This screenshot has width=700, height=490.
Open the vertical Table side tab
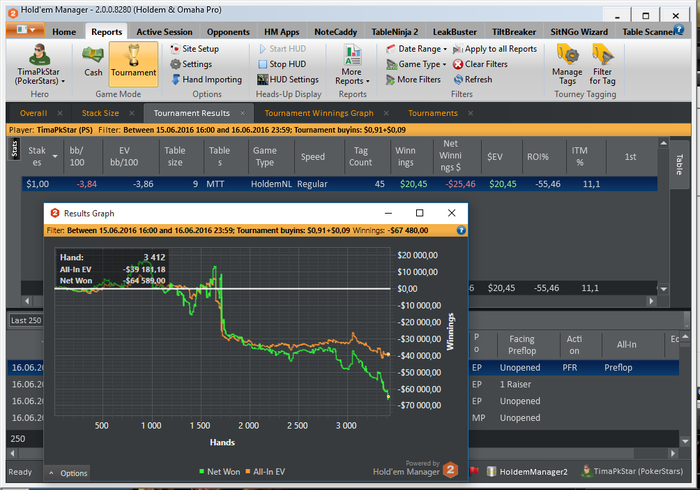click(x=679, y=164)
